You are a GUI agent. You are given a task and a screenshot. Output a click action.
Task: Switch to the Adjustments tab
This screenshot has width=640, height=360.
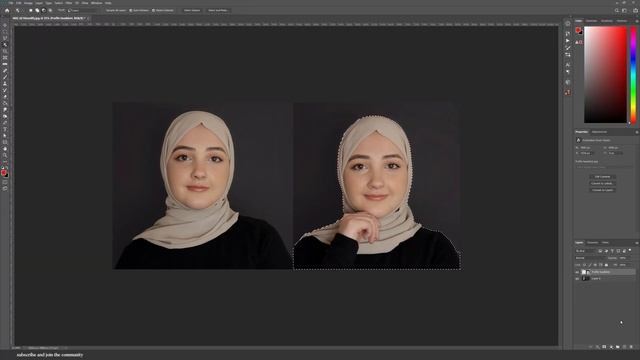[599, 132]
